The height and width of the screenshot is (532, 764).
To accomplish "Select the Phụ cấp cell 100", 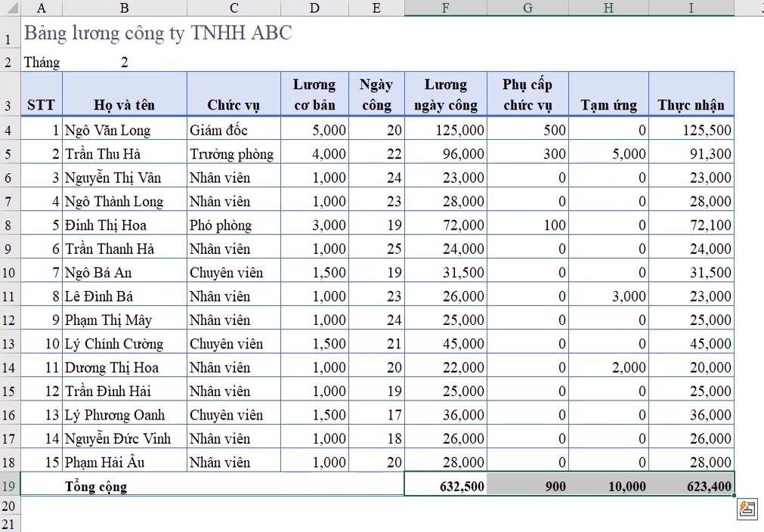I will pyautogui.click(x=527, y=224).
